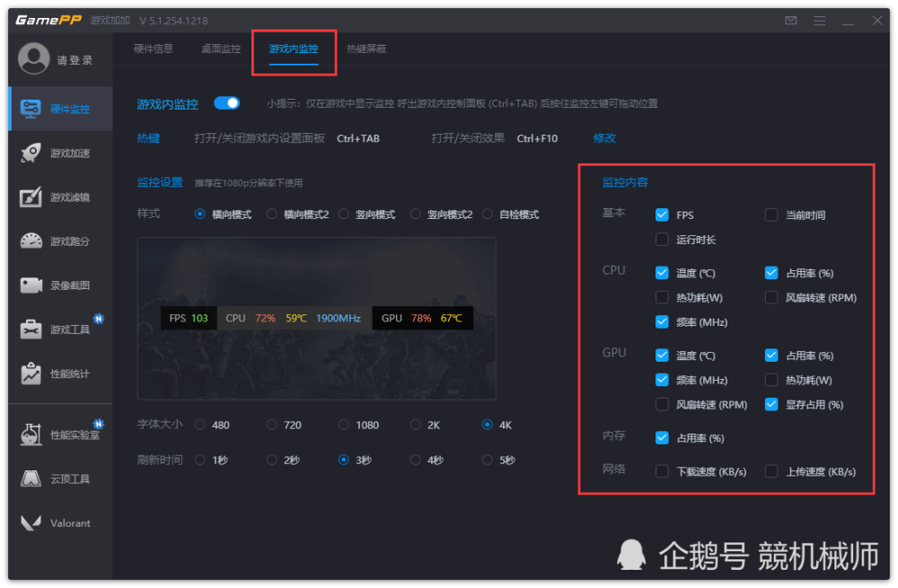Choose 1080 font size option

click(344, 425)
